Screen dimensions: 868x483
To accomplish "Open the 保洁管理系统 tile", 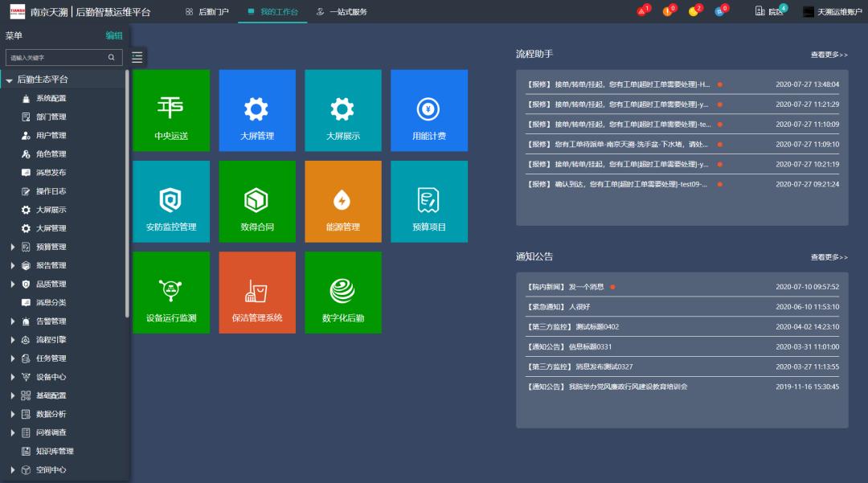I will pos(256,292).
